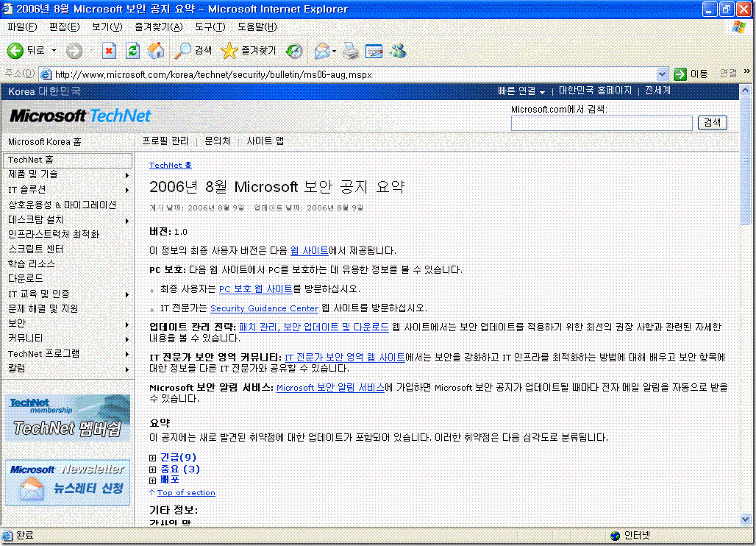The image size is (756, 546).
Task: Open Mail button dropdown arrow
Action: tap(334, 51)
